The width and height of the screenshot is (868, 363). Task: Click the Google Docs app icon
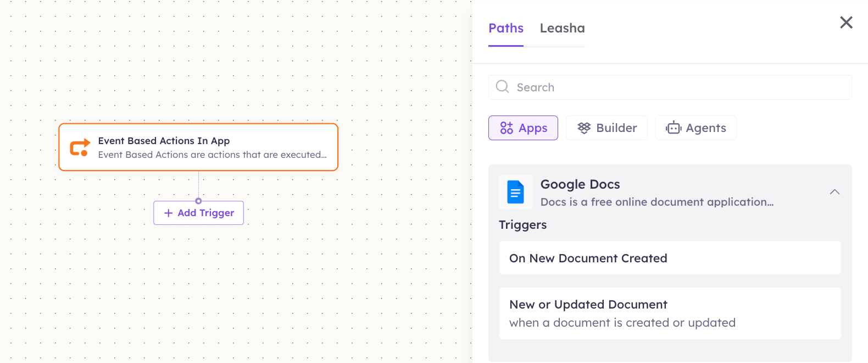[515, 192]
